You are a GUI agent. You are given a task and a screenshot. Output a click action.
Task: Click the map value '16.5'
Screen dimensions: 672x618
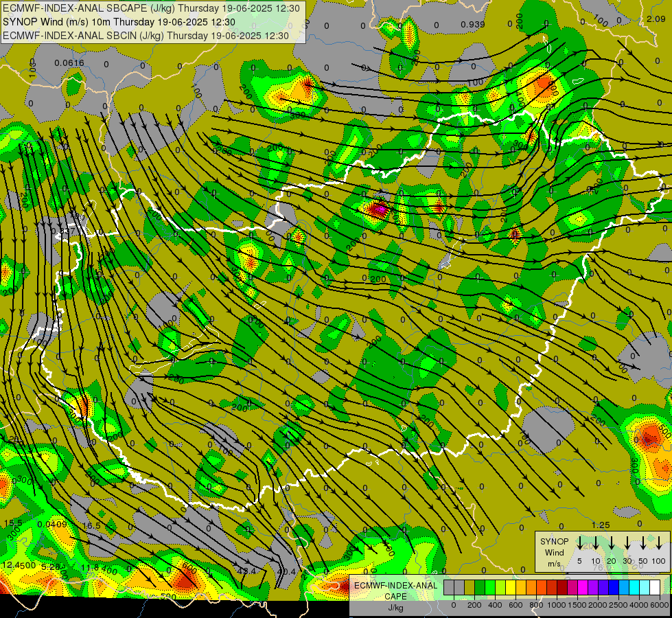click(91, 525)
